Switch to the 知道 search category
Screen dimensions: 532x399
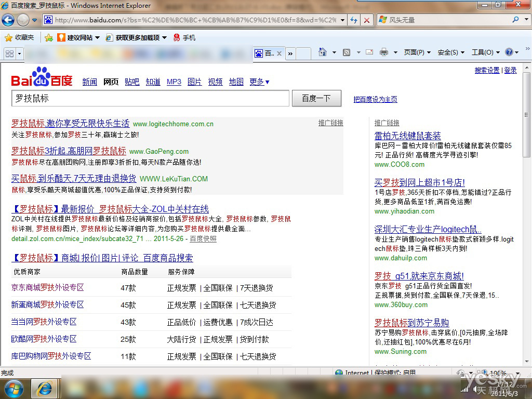(x=153, y=82)
